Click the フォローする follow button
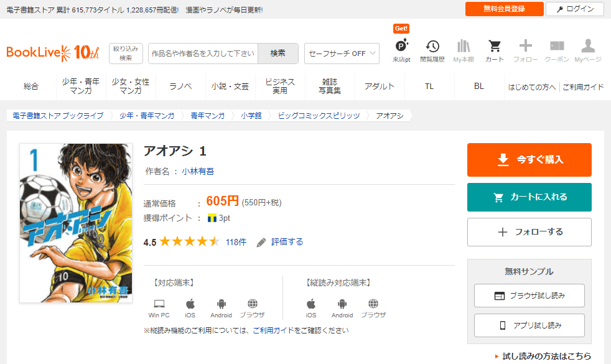Image resolution: width=611 pixels, height=364 pixels. 529,232
